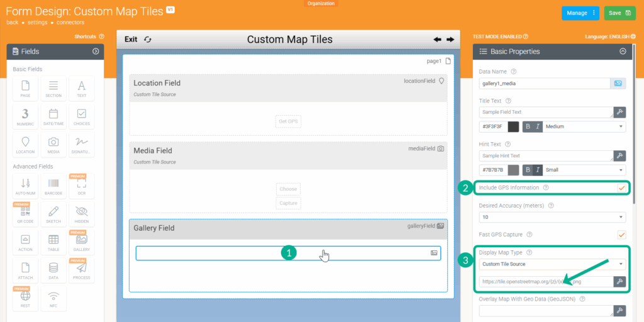This screenshot has height=322, width=644.
Task: Open Display Map Type dropdown
Action: 552,264
